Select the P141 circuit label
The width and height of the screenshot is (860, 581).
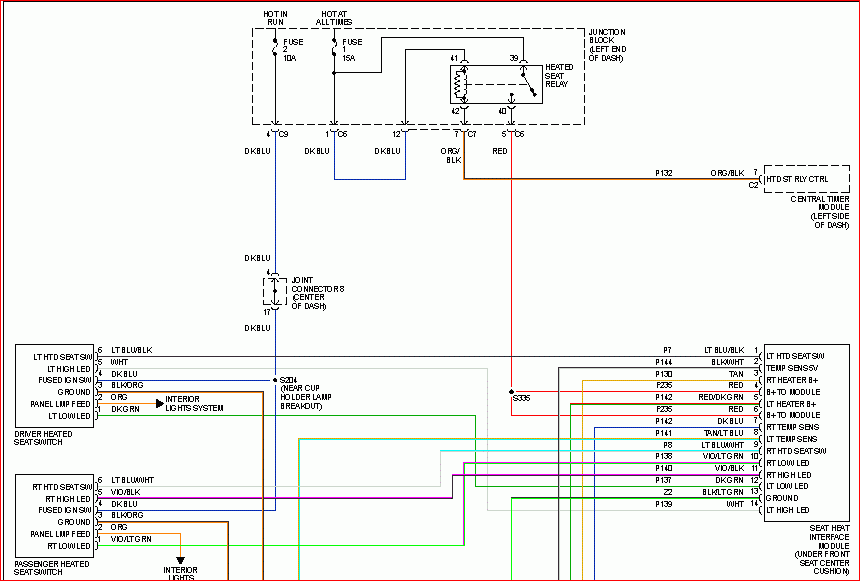[x=664, y=433]
